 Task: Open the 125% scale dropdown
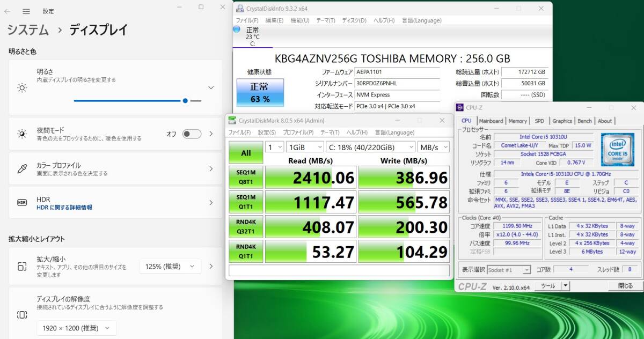[170, 267]
